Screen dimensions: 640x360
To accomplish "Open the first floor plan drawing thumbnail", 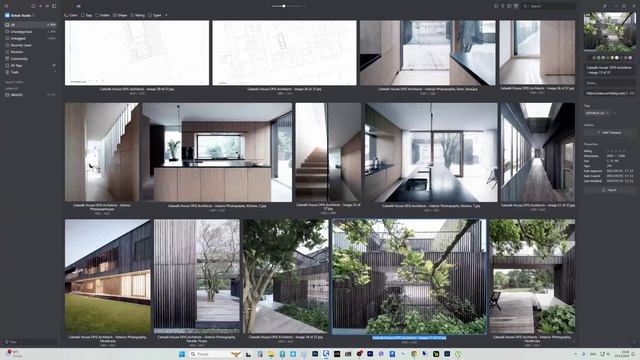I will [x=137, y=53].
